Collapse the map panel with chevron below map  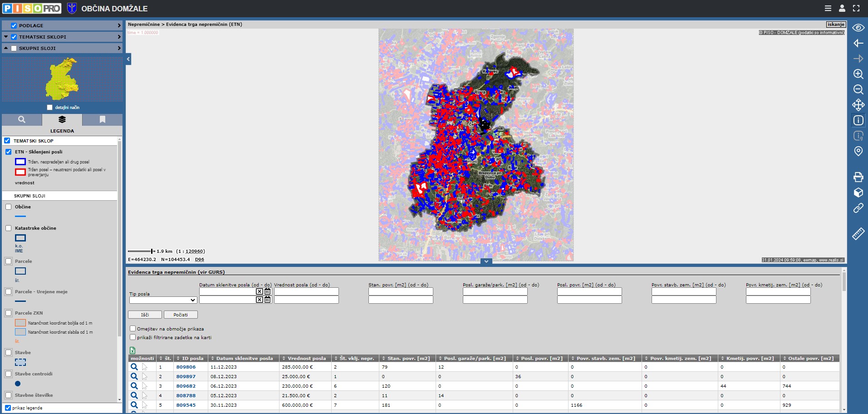(x=486, y=261)
